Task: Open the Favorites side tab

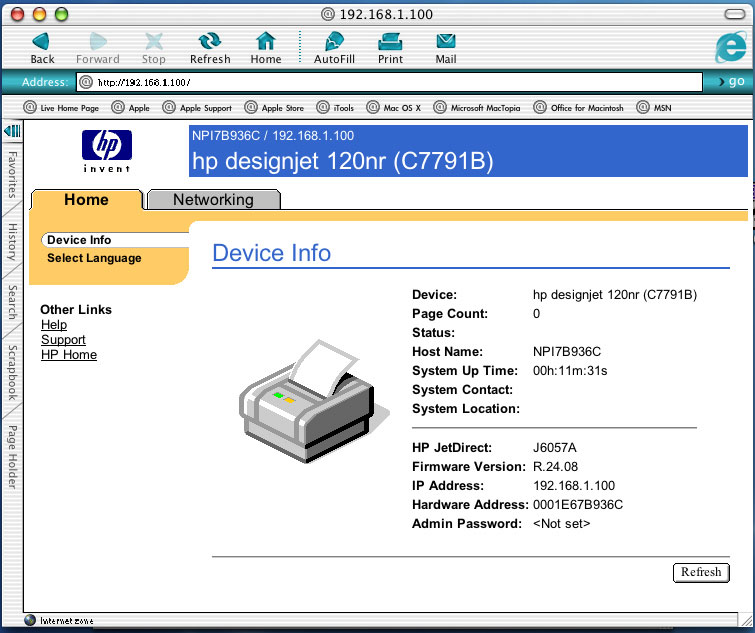Action: 12,175
